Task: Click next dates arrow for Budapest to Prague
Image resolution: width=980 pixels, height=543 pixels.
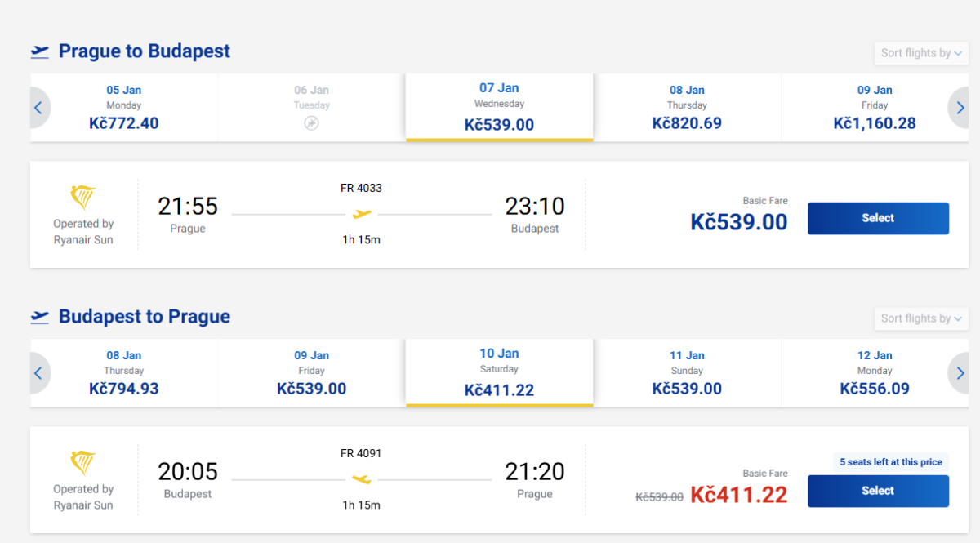Action: pyautogui.click(x=960, y=373)
